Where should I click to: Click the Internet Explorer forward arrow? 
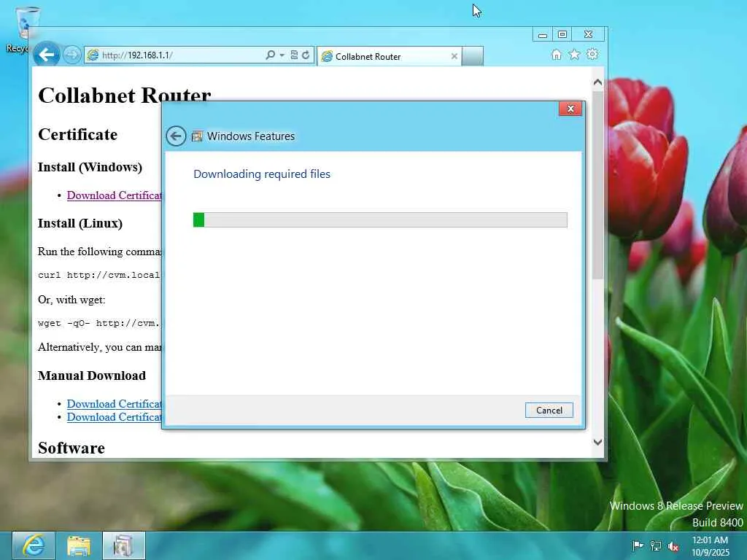(72, 55)
